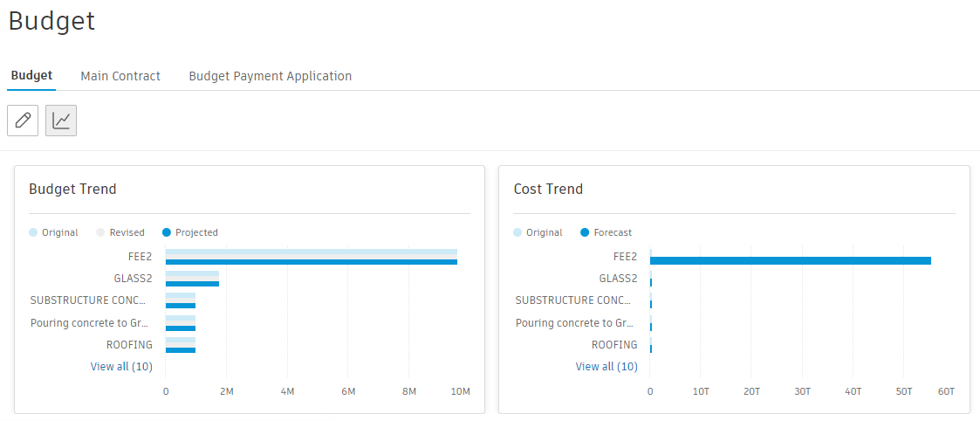Image resolution: width=980 pixels, height=421 pixels.
Task: Click FEE2 projected bar in Budget Trend
Action: 312,261
